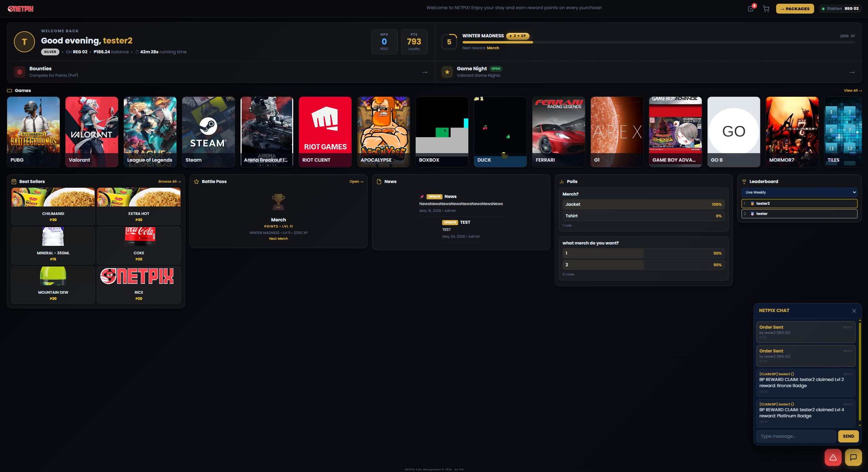868x472 pixels.
Task: Click the NETPIX logo in header
Action: [21, 9]
